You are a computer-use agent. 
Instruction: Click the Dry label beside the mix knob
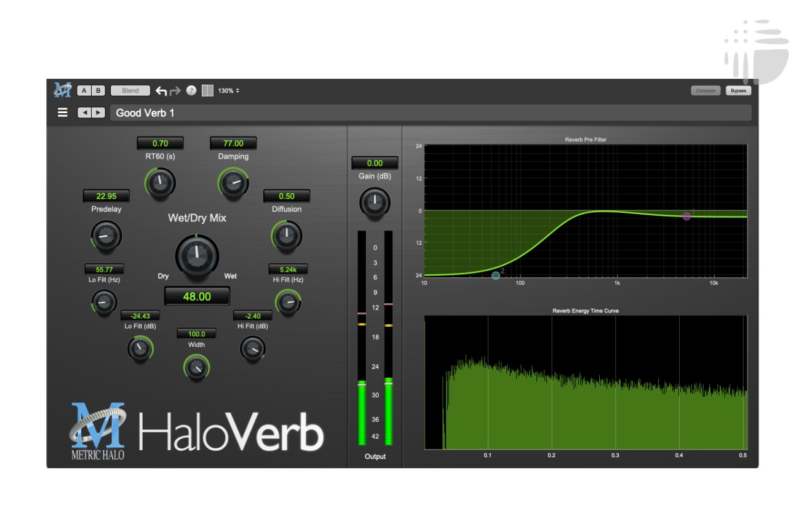(163, 276)
